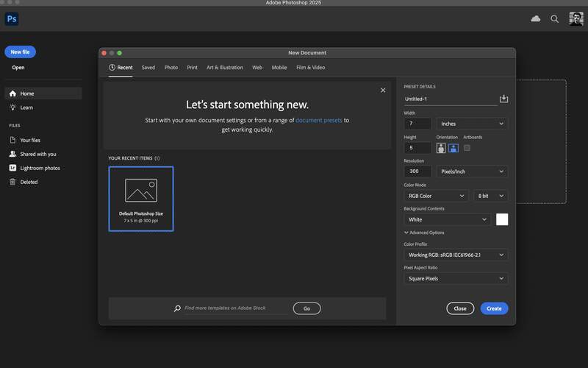Open the RGB Color mode dropdown

click(436, 196)
